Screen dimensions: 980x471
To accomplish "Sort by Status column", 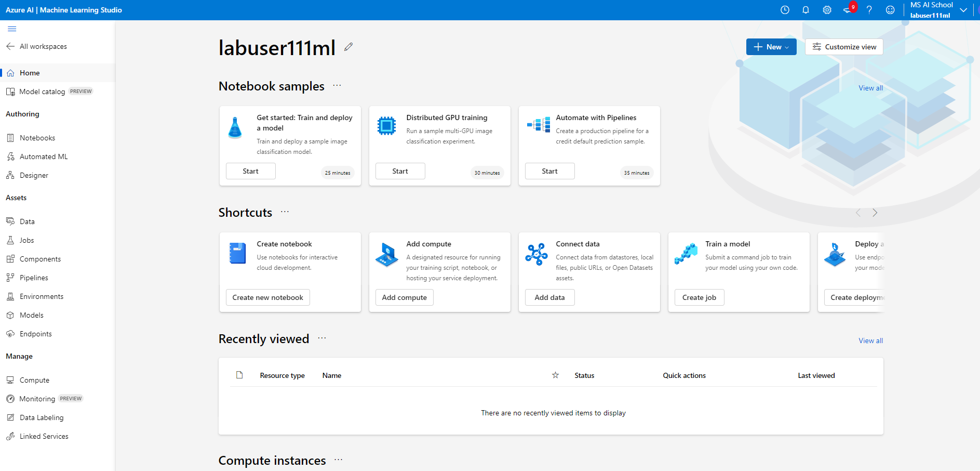I will 585,375.
